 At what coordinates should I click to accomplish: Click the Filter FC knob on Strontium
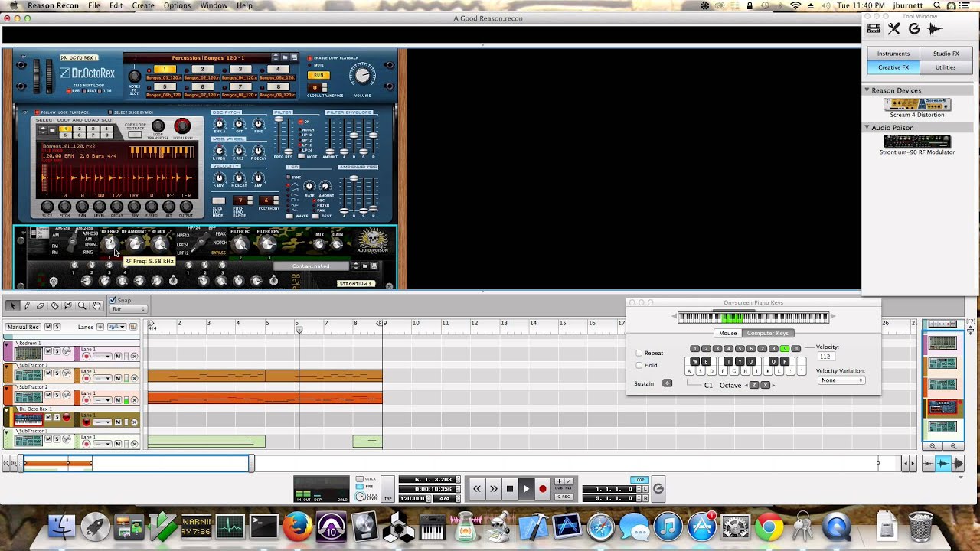240,244
